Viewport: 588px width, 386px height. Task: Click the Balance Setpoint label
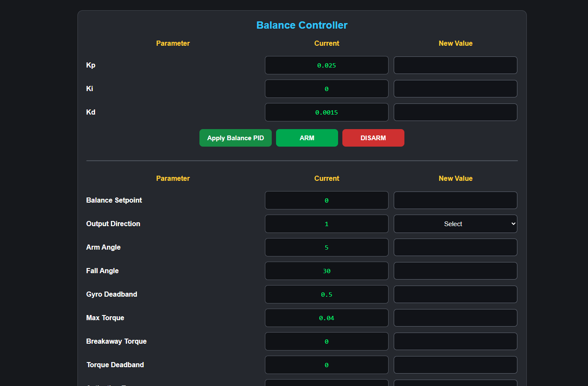pyautogui.click(x=114, y=200)
